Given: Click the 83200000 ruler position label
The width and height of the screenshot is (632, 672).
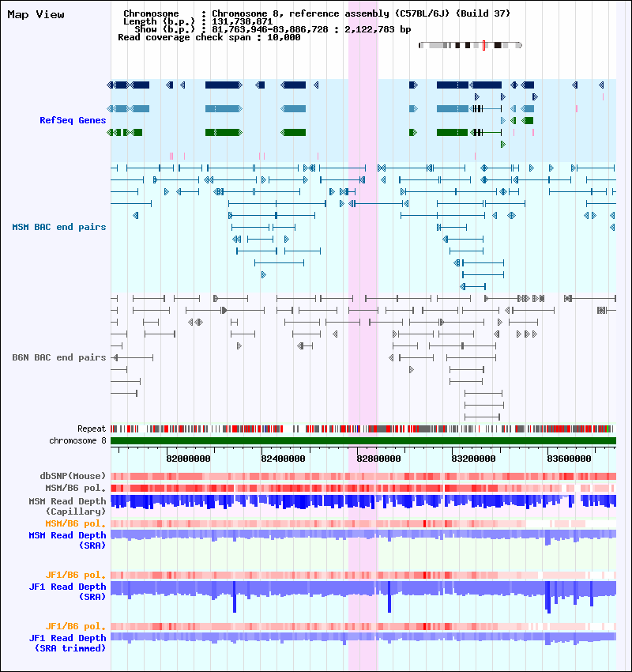Looking at the screenshot, I should click(x=473, y=459).
